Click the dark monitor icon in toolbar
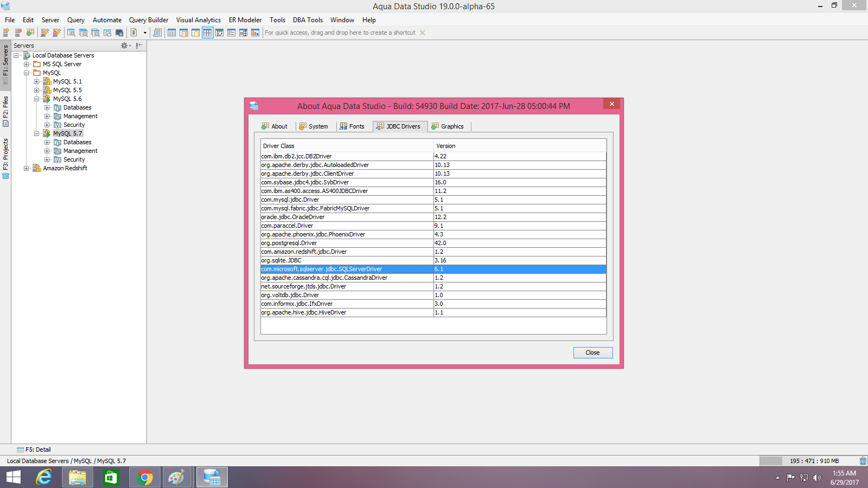This screenshot has width=868, height=488. 119,33
